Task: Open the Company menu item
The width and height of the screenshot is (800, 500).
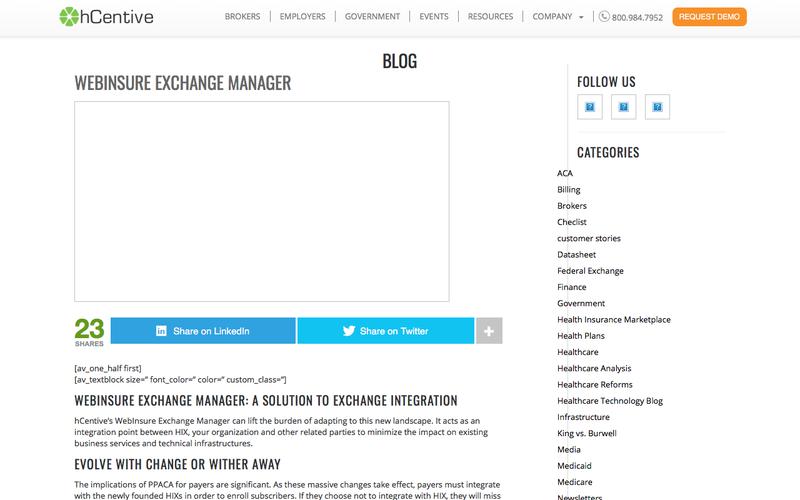Action: coord(552,16)
